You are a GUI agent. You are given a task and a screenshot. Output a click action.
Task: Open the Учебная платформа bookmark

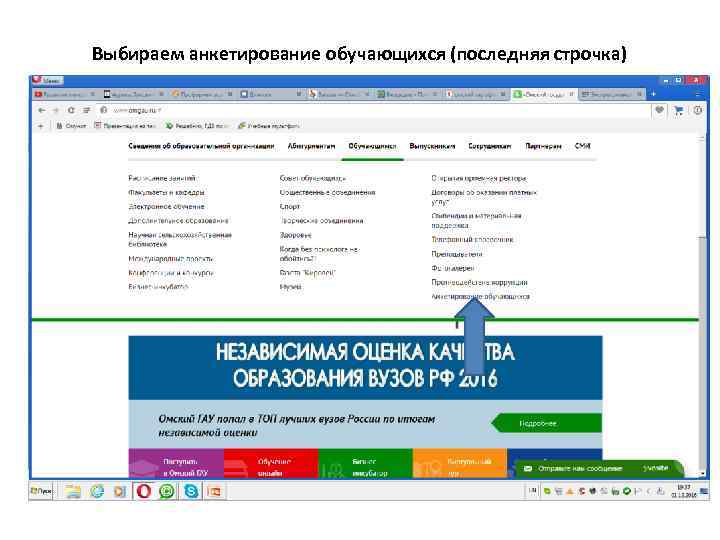269,126
